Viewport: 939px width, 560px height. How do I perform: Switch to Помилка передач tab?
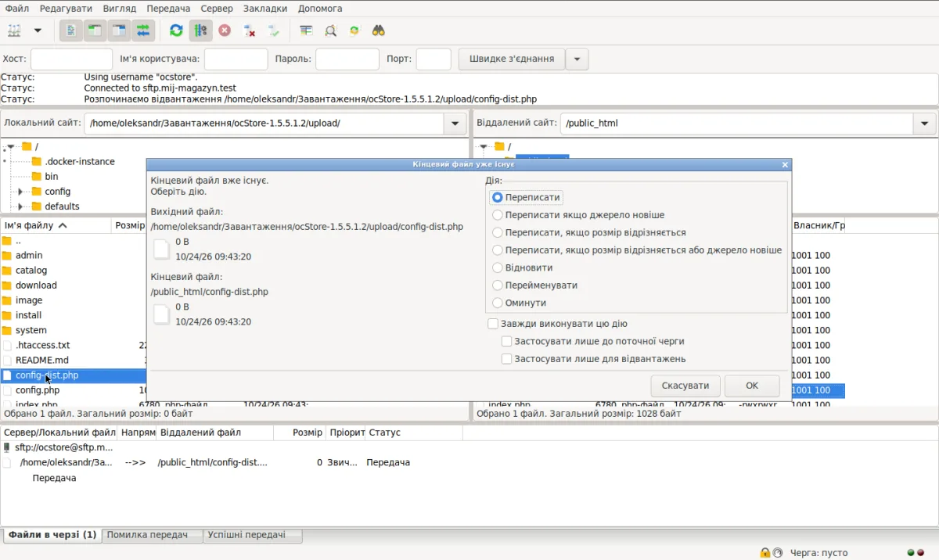pyautogui.click(x=153, y=535)
